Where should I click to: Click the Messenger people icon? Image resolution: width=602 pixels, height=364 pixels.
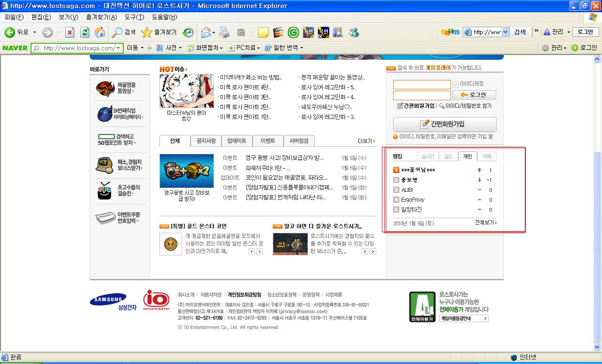tap(354, 32)
